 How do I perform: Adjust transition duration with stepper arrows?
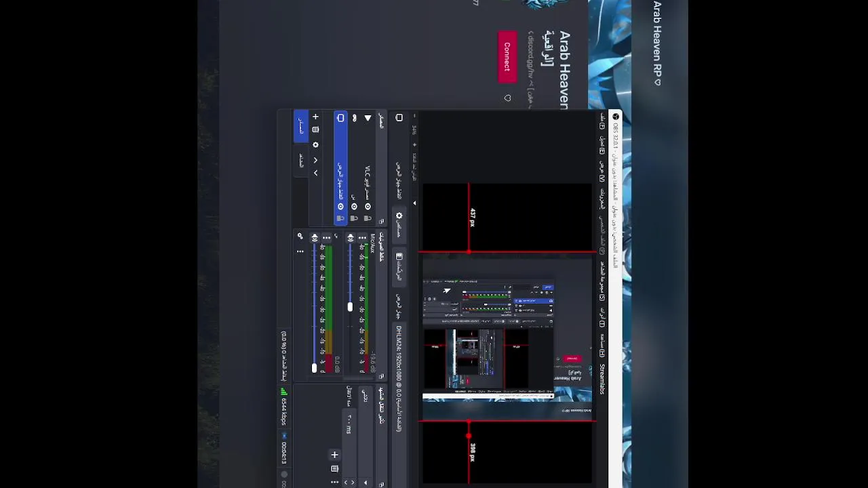349,482
